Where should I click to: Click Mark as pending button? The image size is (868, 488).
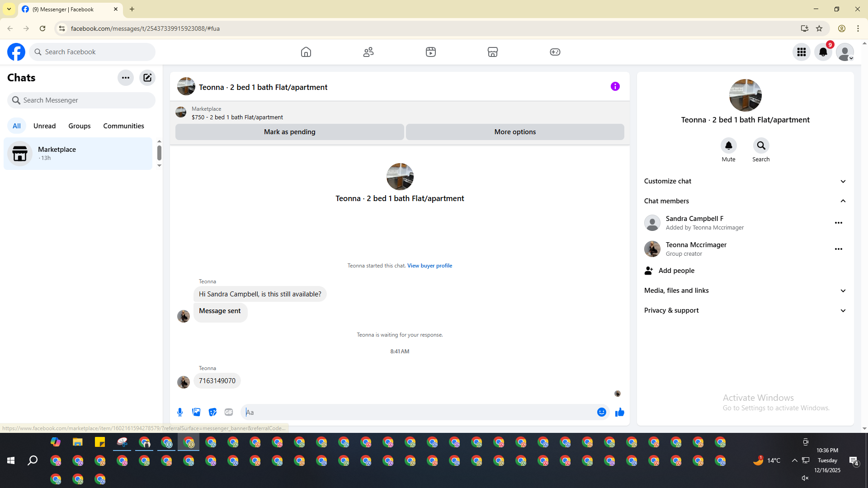click(290, 132)
